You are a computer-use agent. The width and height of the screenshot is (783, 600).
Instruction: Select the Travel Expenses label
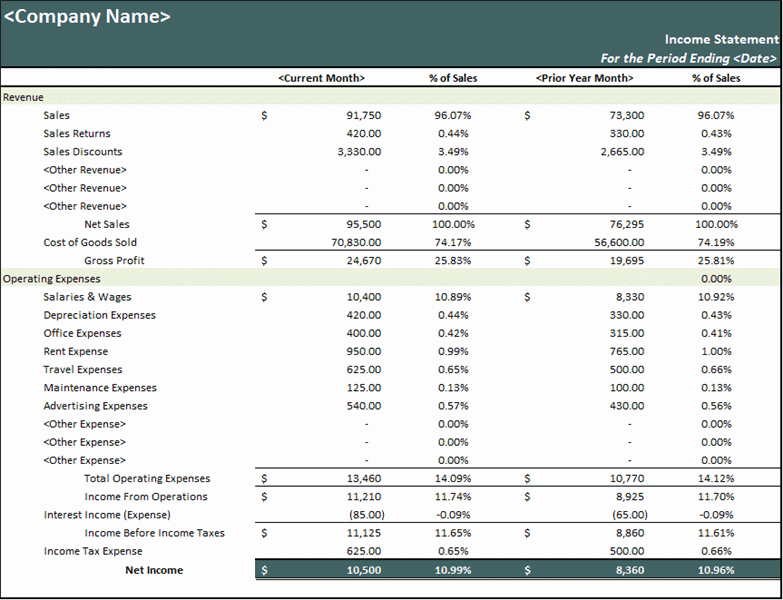coord(83,370)
